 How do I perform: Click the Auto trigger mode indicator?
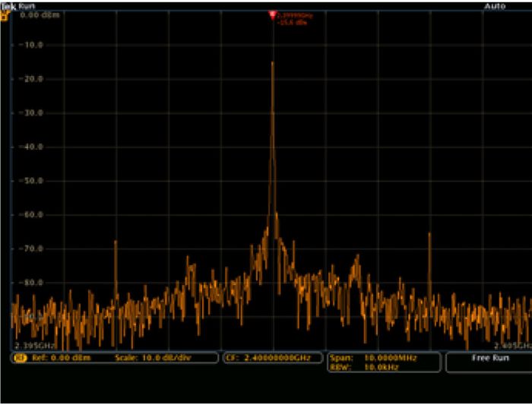click(495, 6)
